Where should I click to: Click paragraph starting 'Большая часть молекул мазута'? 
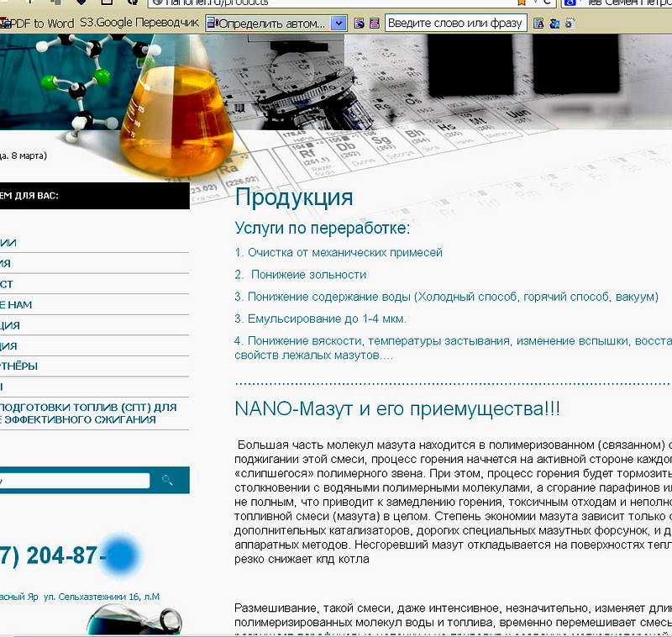(x=453, y=502)
